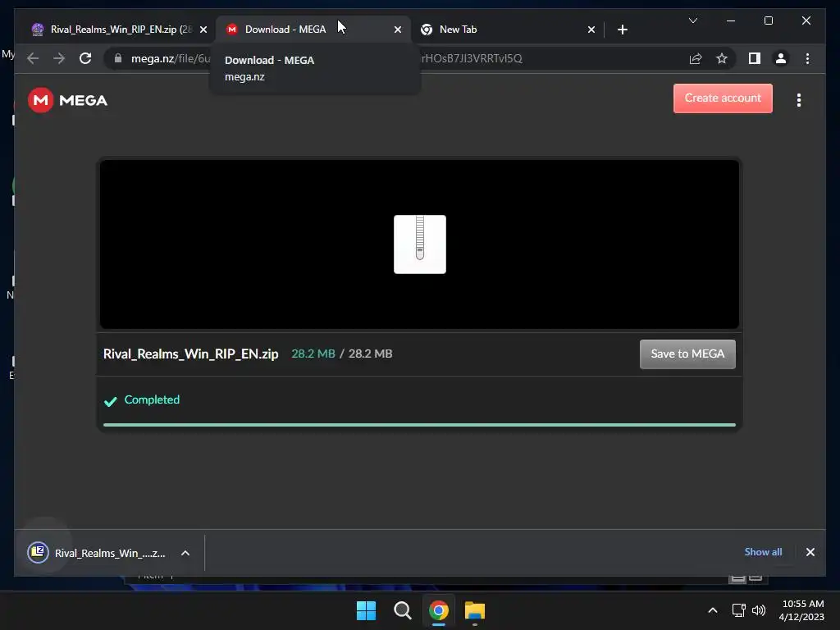Share this page icon in address bar
Image resolution: width=840 pixels, height=630 pixels.
click(696, 58)
